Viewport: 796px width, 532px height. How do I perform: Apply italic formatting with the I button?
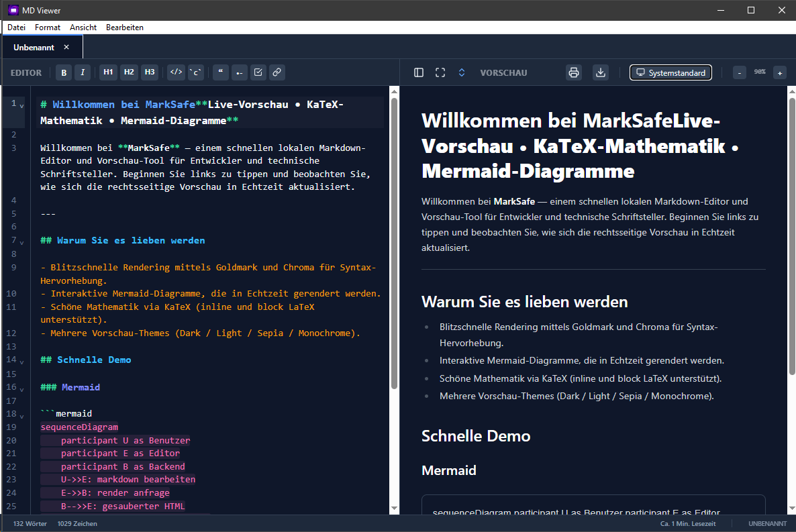click(x=83, y=72)
